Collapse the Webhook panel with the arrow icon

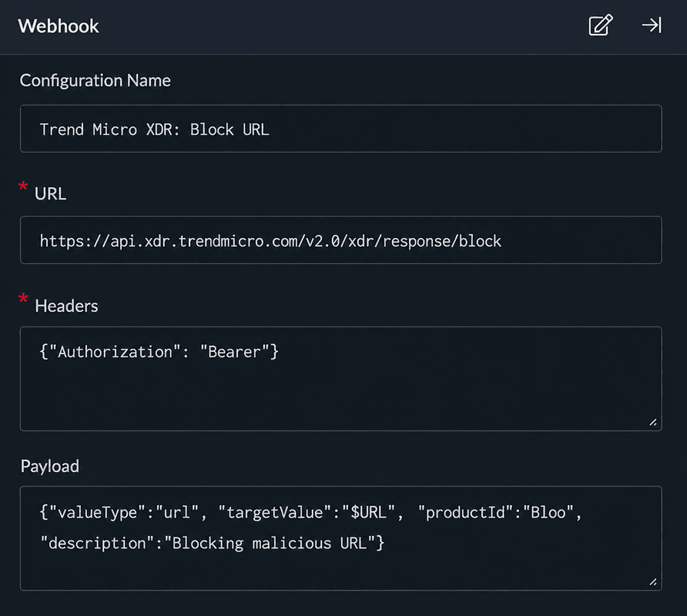pos(652,25)
